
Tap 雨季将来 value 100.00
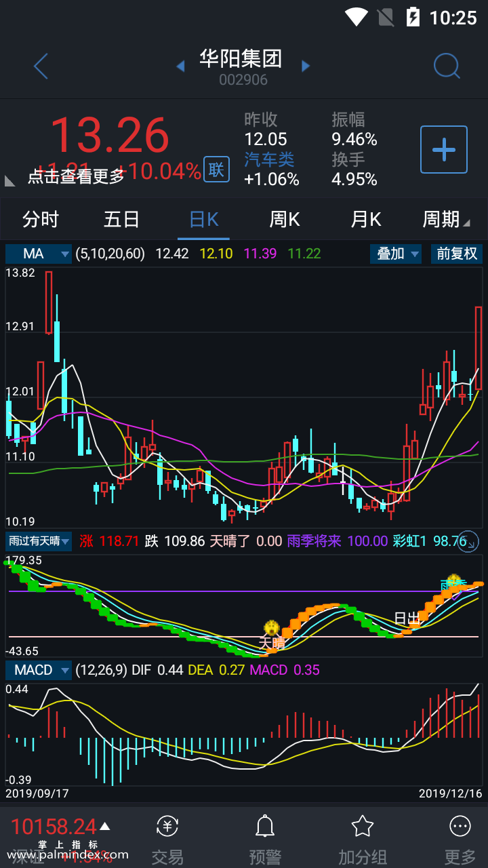[367, 541]
